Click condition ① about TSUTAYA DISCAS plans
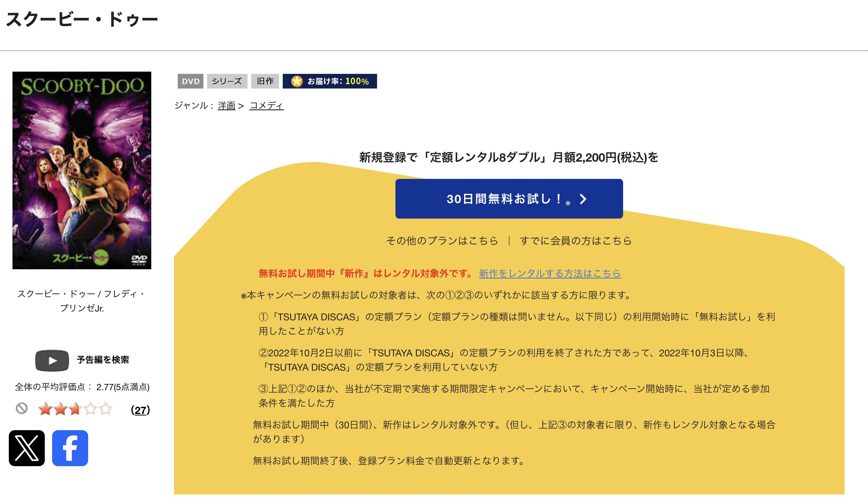This screenshot has height=504, width=868. coord(517,324)
